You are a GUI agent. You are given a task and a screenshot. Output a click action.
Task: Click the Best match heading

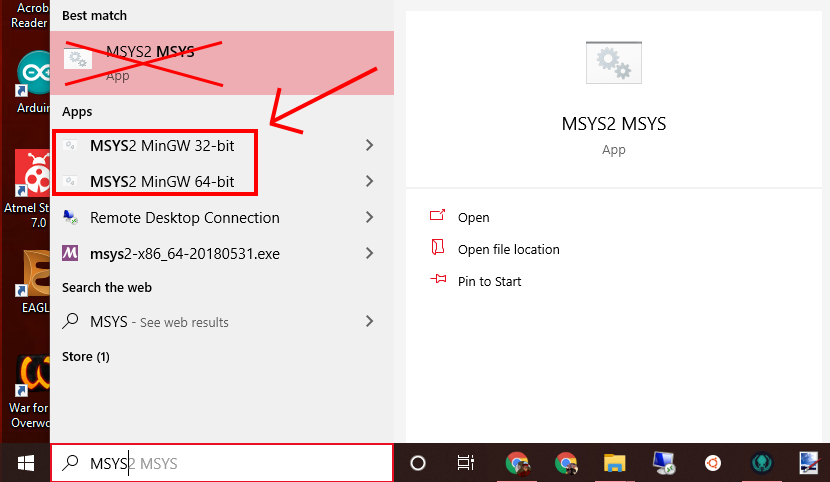click(x=94, y=15)
